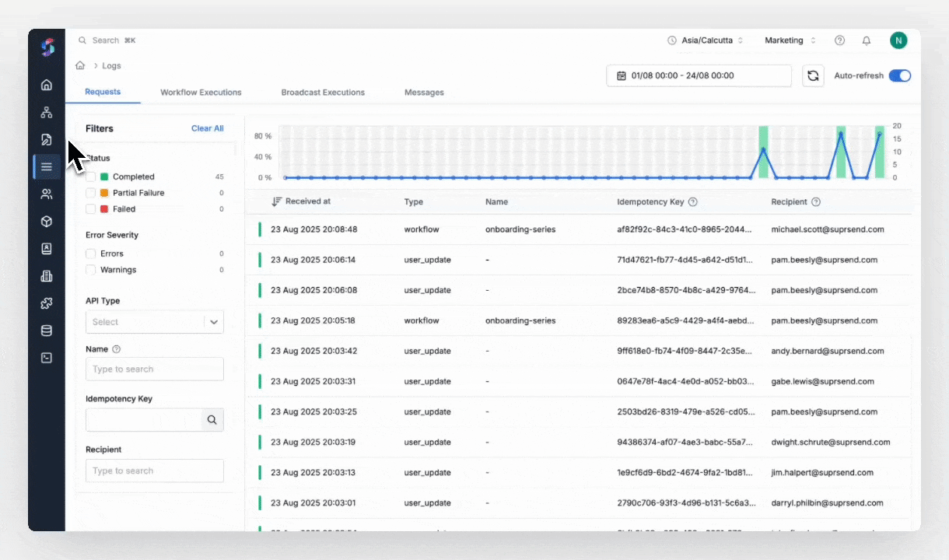Open the Users people icon in sidebar
The image size is (949, 560).
tap(47, 194)
